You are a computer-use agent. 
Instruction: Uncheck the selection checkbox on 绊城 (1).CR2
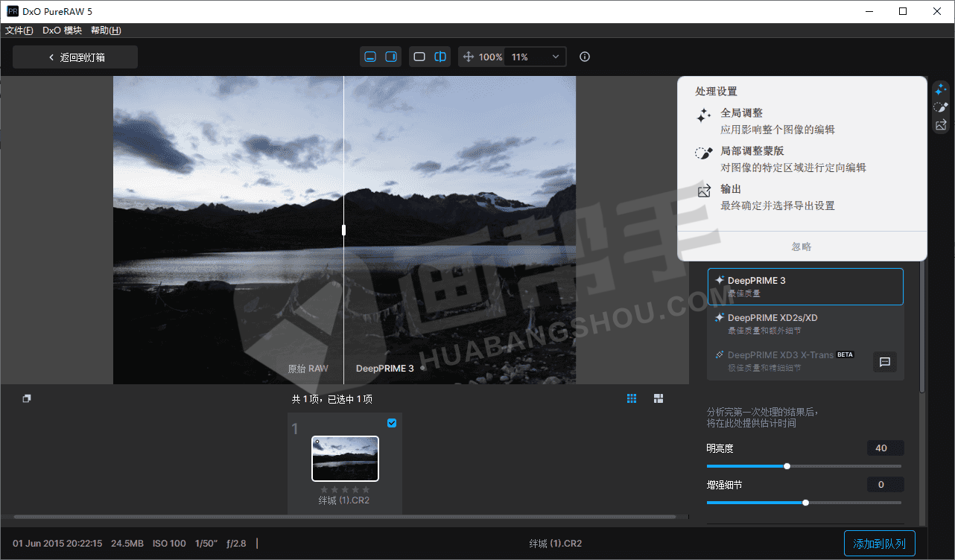(392, 423)
